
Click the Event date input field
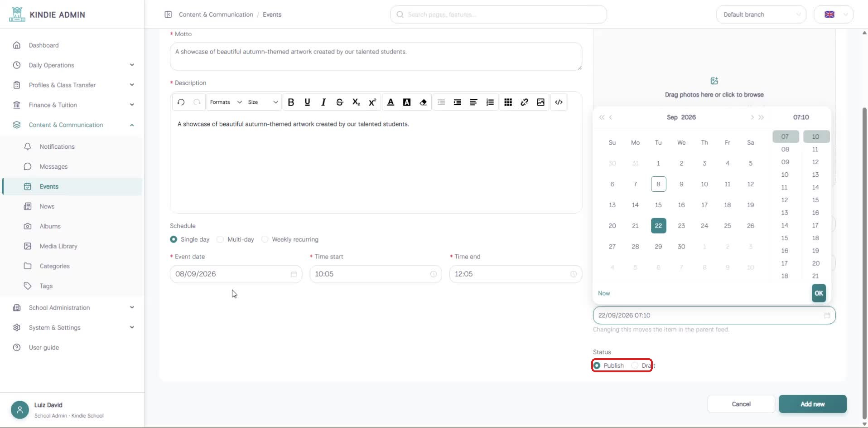pos(236,274)
